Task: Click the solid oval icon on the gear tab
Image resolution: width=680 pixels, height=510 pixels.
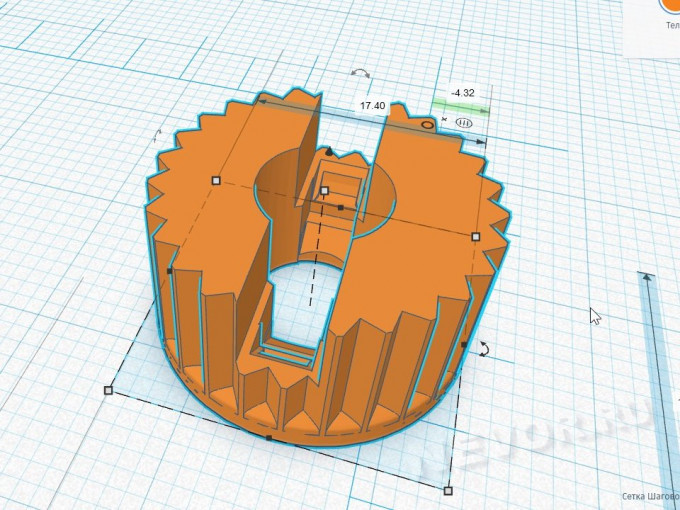Action: tap(428, 125)
